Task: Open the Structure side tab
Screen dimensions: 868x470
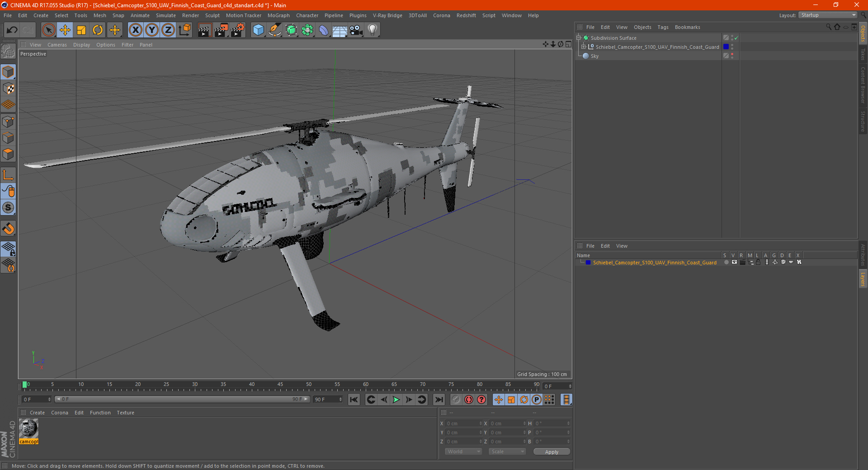Action: [x=863, y=121]
